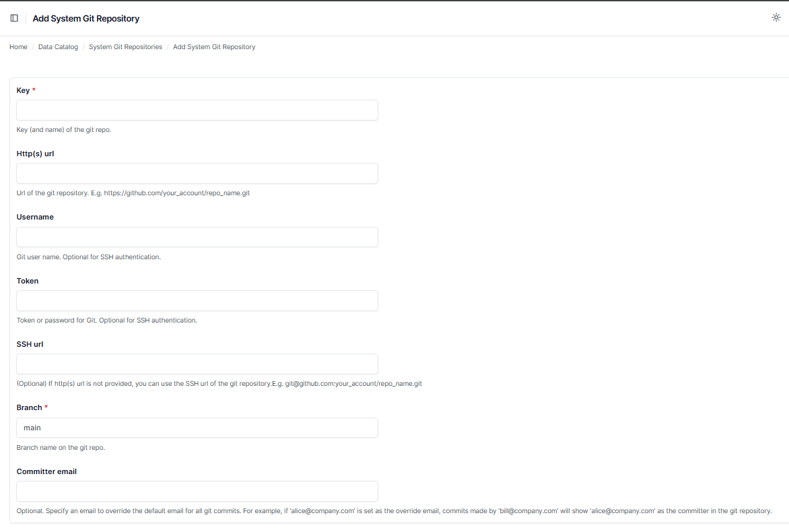Select the Committer email input field

click(x=197, y=491)
